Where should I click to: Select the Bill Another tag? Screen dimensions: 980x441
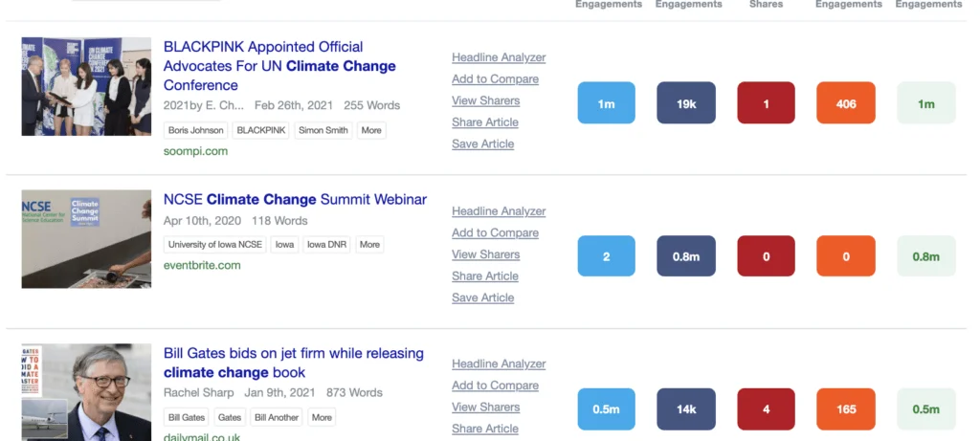[277, 417]
